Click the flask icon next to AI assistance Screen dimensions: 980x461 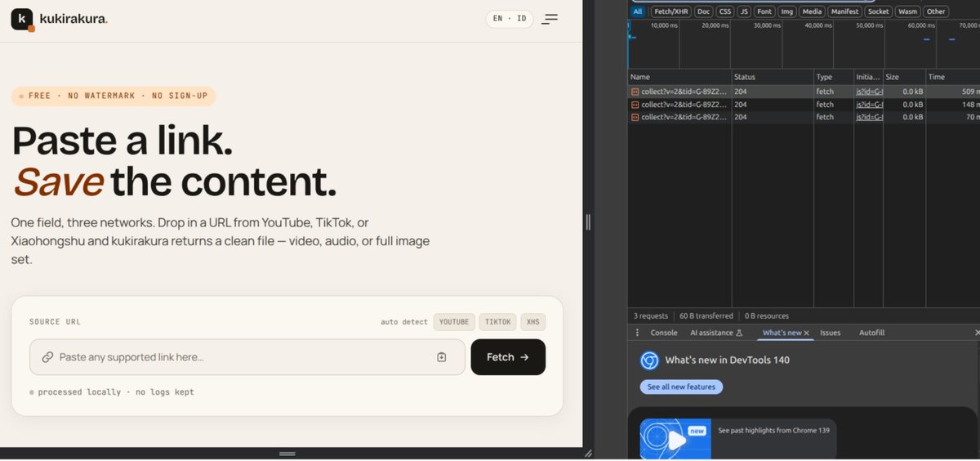739,333
